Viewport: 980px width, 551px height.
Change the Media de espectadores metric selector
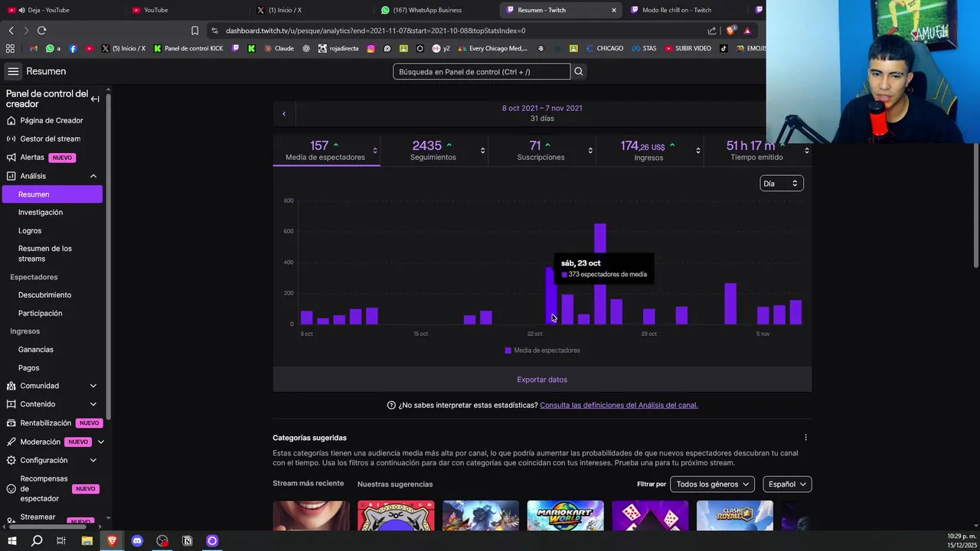coord(375,151)
